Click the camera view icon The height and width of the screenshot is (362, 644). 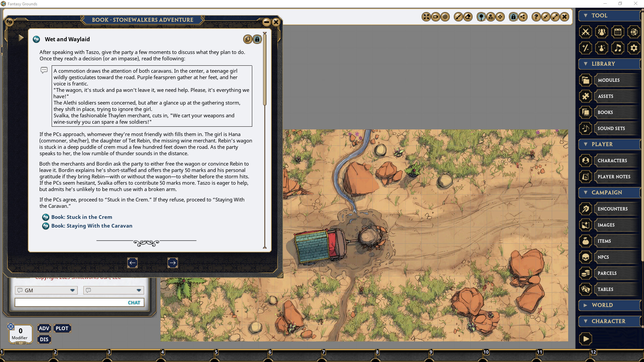pyautogui.click(x=436, y=17)
